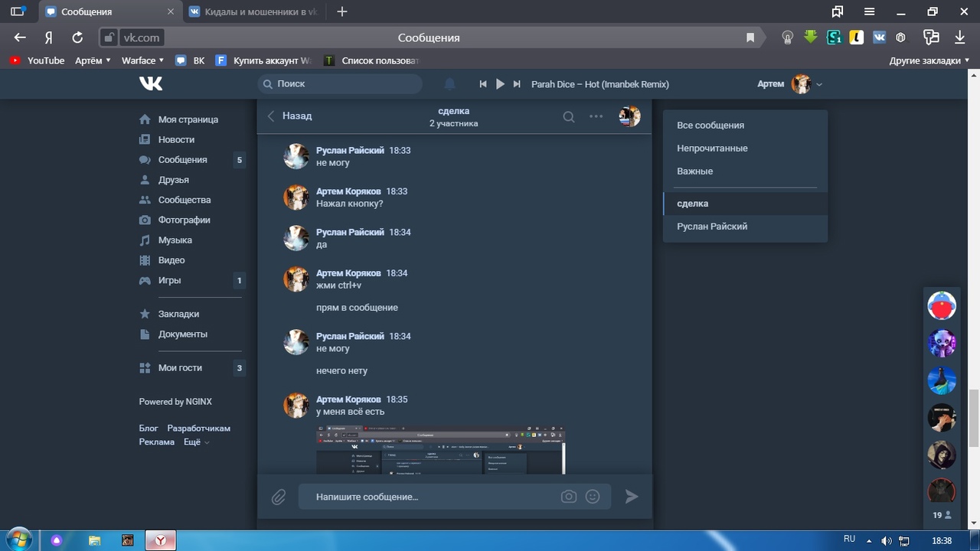
Task: Go back using the Назад button
Action: (x=289, y=116)
